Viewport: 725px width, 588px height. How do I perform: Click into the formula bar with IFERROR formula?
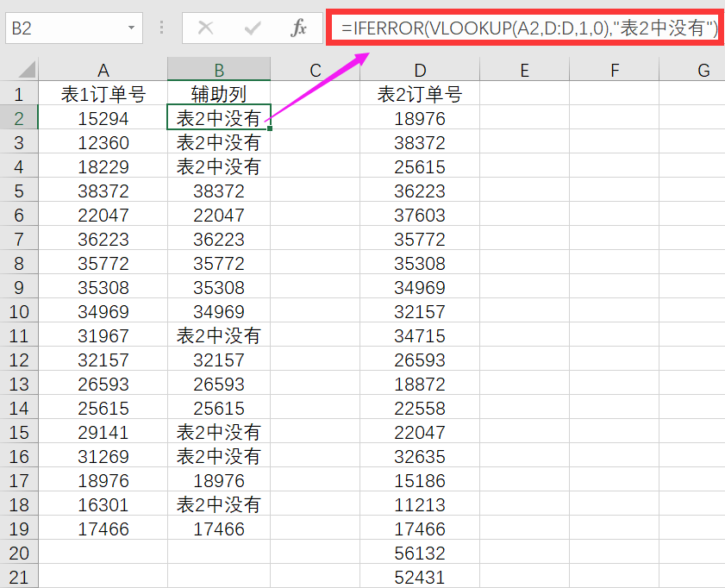[525, 28]
